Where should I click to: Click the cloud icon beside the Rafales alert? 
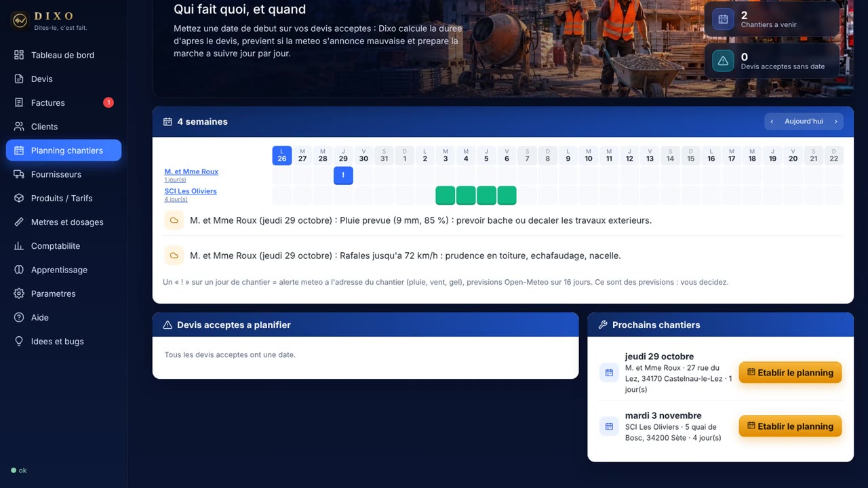tap(174, 256)
